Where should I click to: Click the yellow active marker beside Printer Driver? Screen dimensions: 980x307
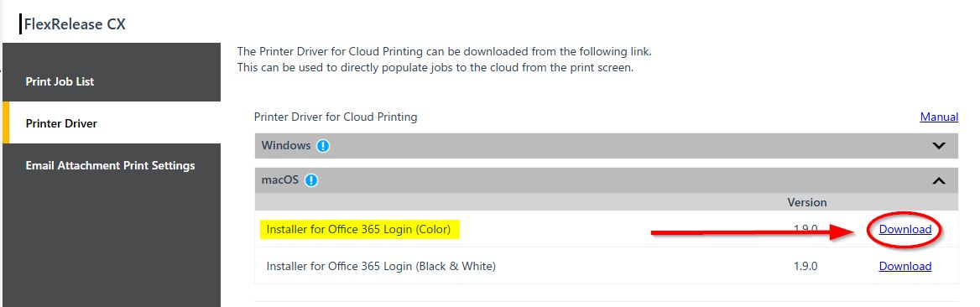[6, 122]
